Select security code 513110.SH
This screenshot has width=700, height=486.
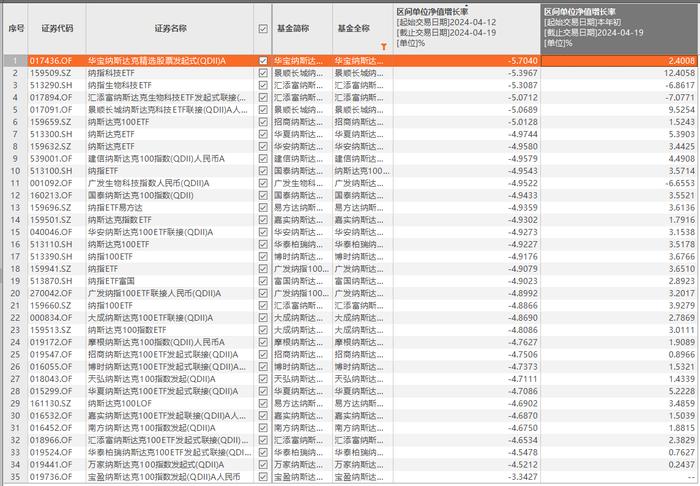coord(51,245)
